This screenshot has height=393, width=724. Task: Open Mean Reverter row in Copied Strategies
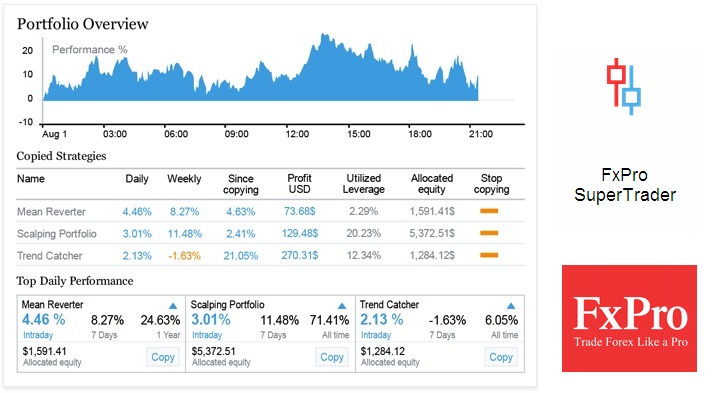(x=271, y=212)
